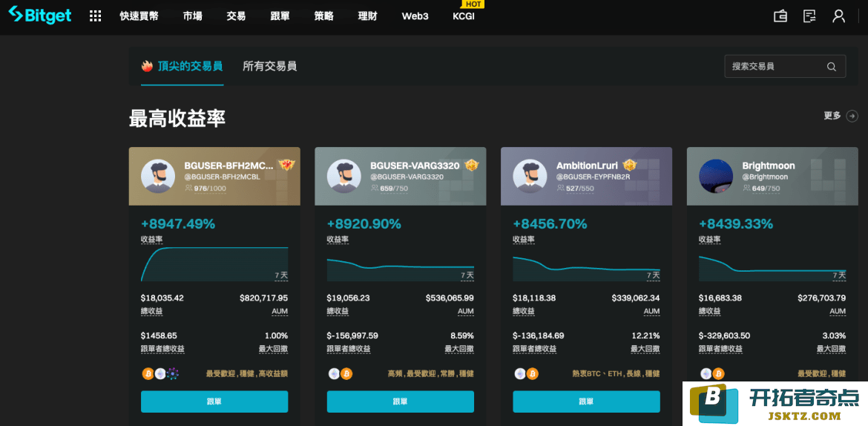
Task: Open the orders list icon in header
Action: [x=809, y=16]
